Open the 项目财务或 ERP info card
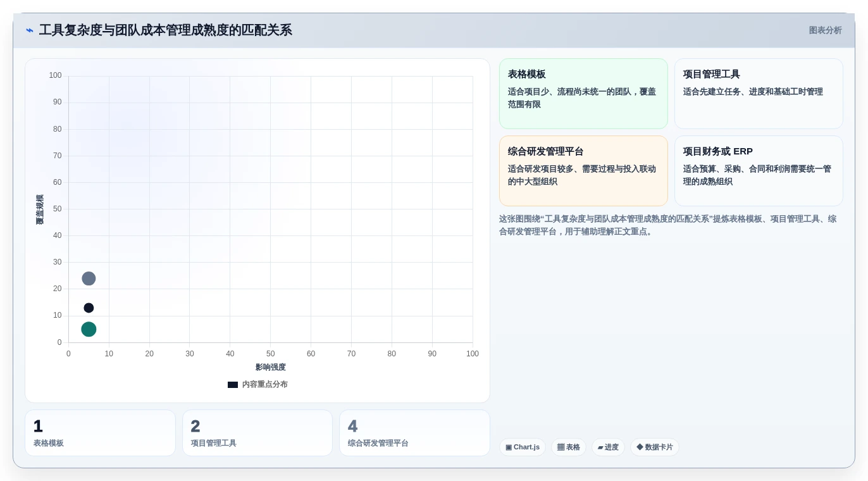Screen dimensions: 868x481 (759, 171)
